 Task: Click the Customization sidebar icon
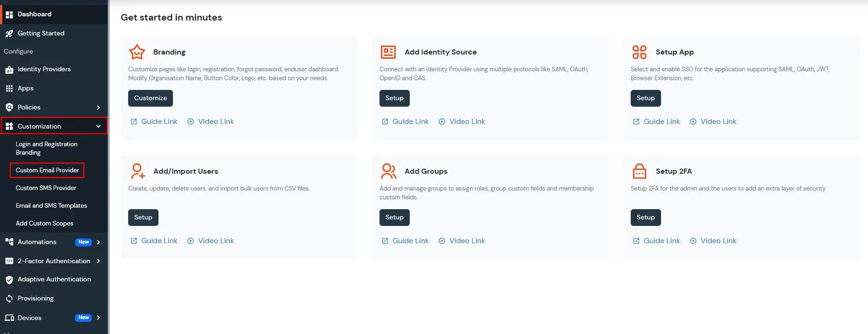tap(9, 126)
